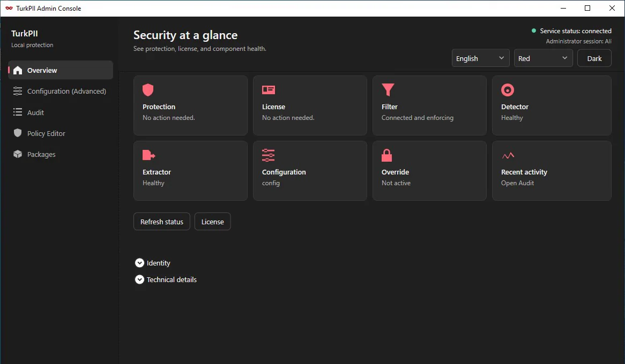Click the Filter funnel icon
Screen dimensions: 625x364
coord(388,90)
